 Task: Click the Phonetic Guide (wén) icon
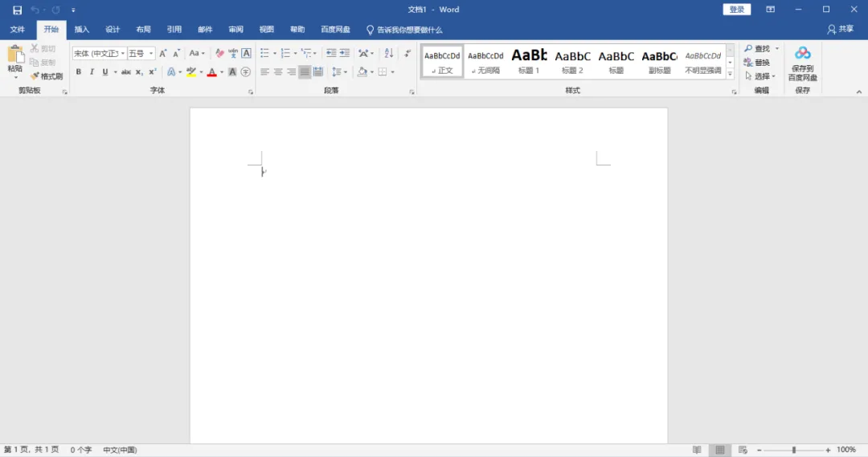(233, 53)
